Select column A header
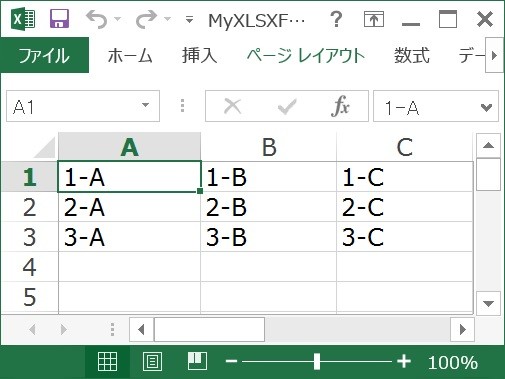This screenshot has width=505, height=379. point(130,147)
